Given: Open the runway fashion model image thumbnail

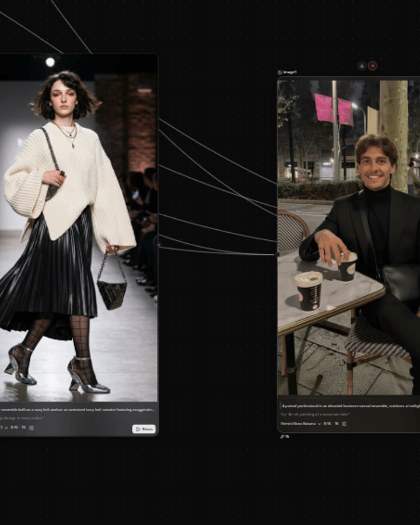Looking at the screenshot, I should pos(78,228).
